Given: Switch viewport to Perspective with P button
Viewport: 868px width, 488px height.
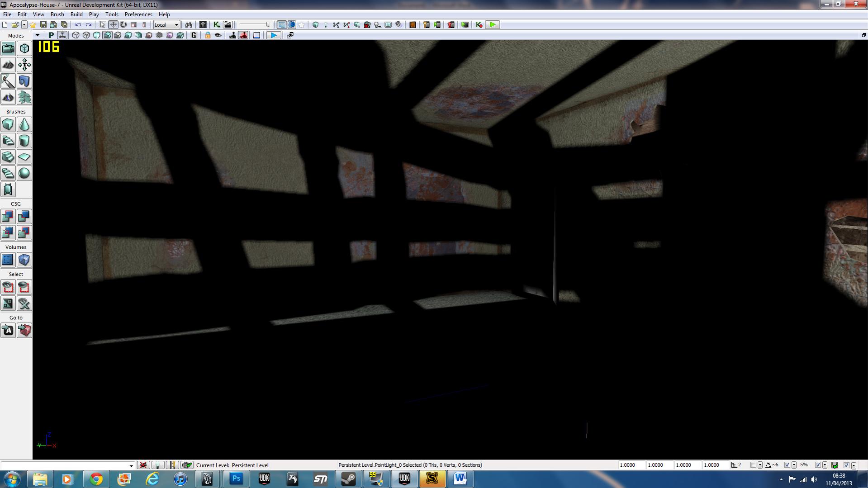Looking at the screenshot, I should point(51,35).
